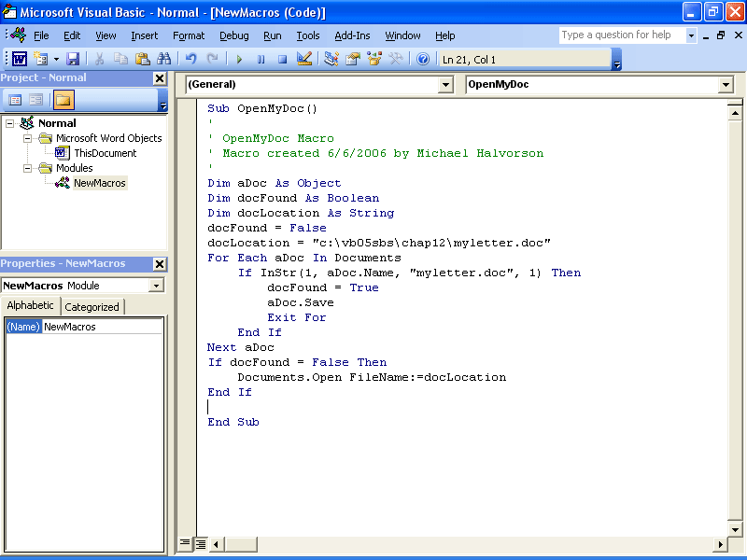Click the Find binoculars icon
Screen dimensions: 747x560
tap(163, 59)
